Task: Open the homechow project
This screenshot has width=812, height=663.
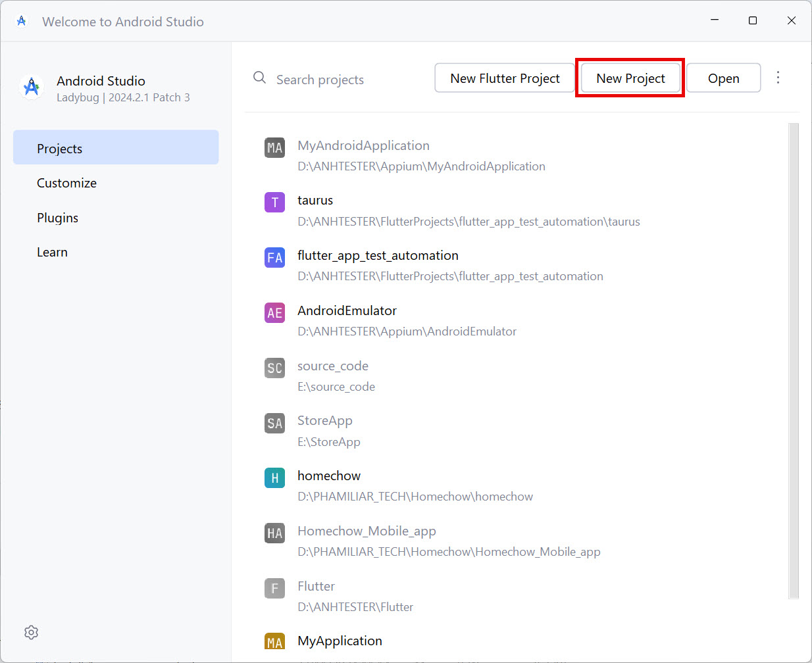Action: (x=517, y=486)
